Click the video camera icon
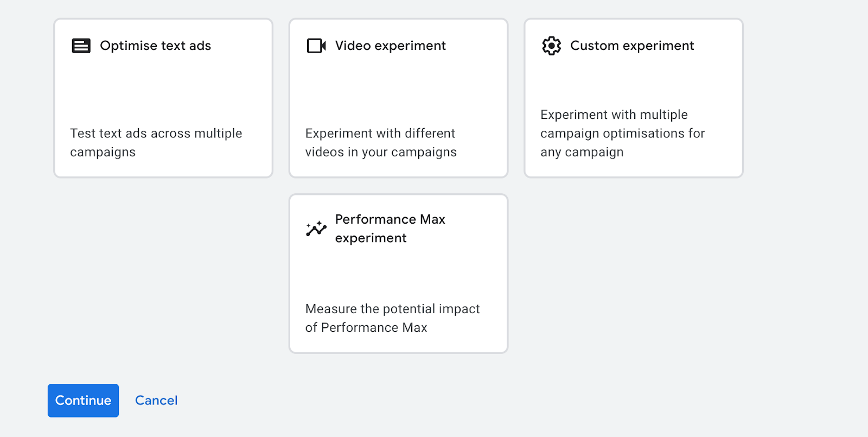868x437 pixels. tap(316, 46)
